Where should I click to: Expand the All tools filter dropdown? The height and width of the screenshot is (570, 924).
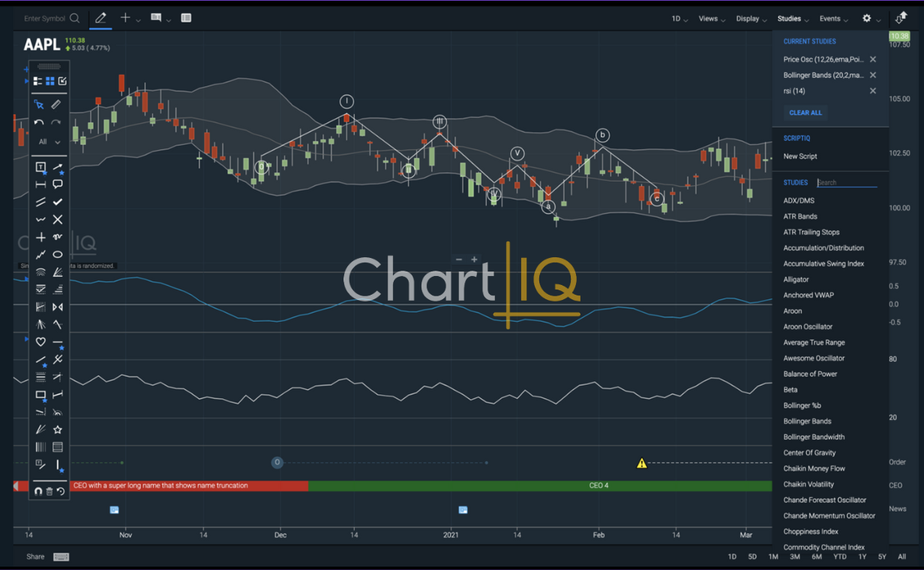point(49,142)
